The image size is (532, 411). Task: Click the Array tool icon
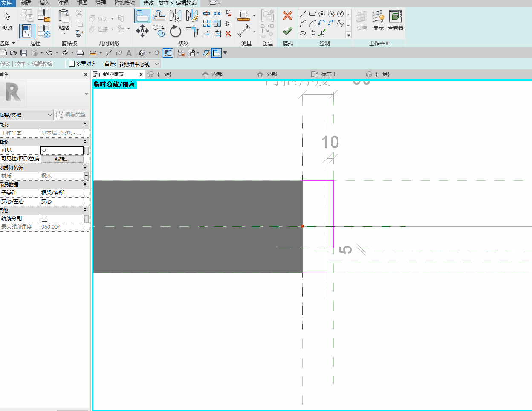point(207,23)
